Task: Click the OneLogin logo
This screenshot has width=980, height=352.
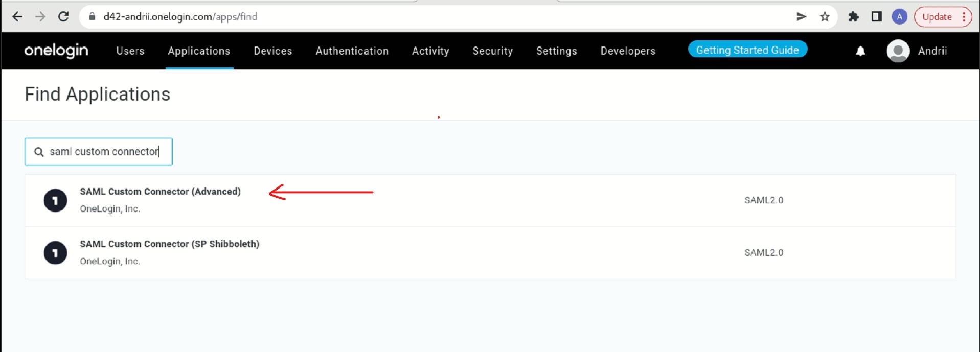Action: (x=56, y=51)
